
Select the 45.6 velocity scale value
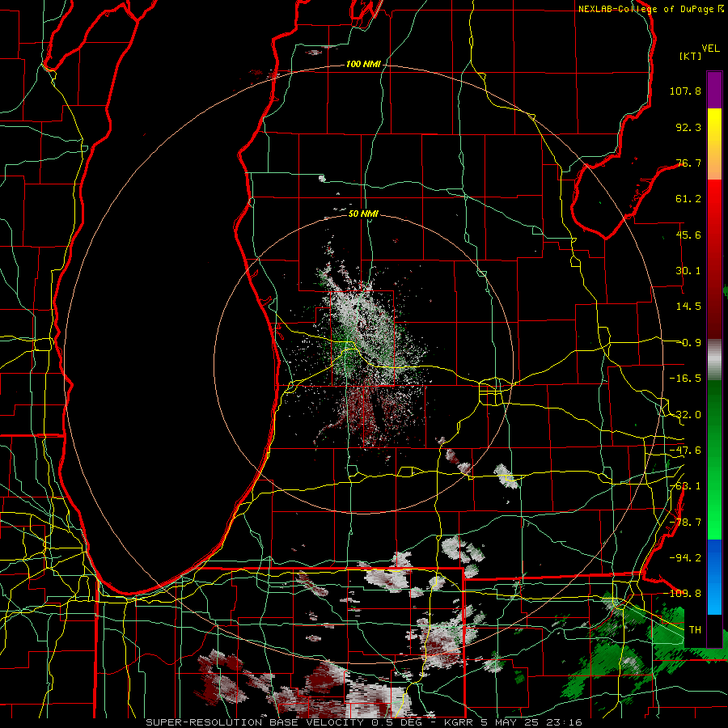pos(688,235)
